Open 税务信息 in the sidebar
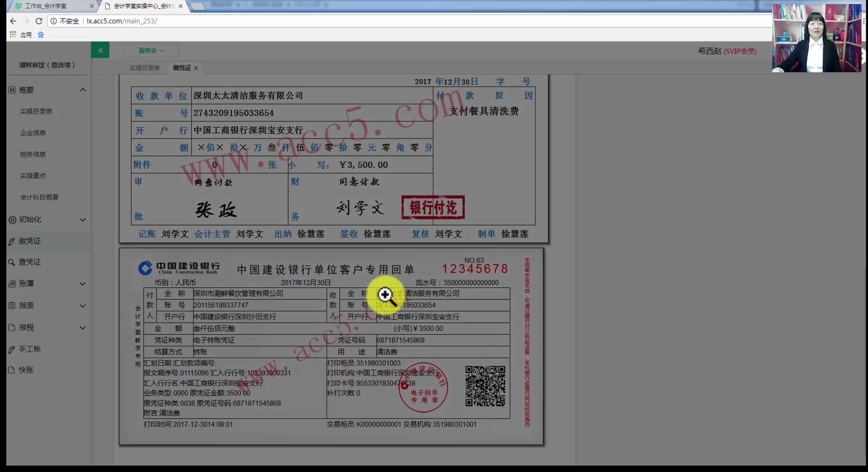This screenshot has height=472, width=868. click(33, 154)
